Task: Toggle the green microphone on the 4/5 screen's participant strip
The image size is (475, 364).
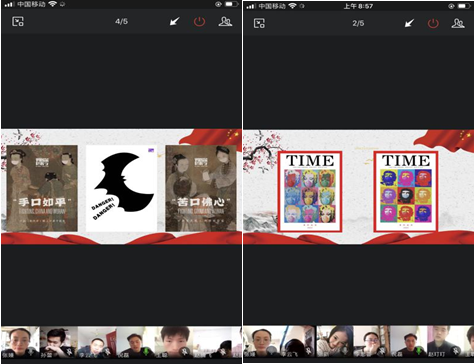Action: click(146, 351)
